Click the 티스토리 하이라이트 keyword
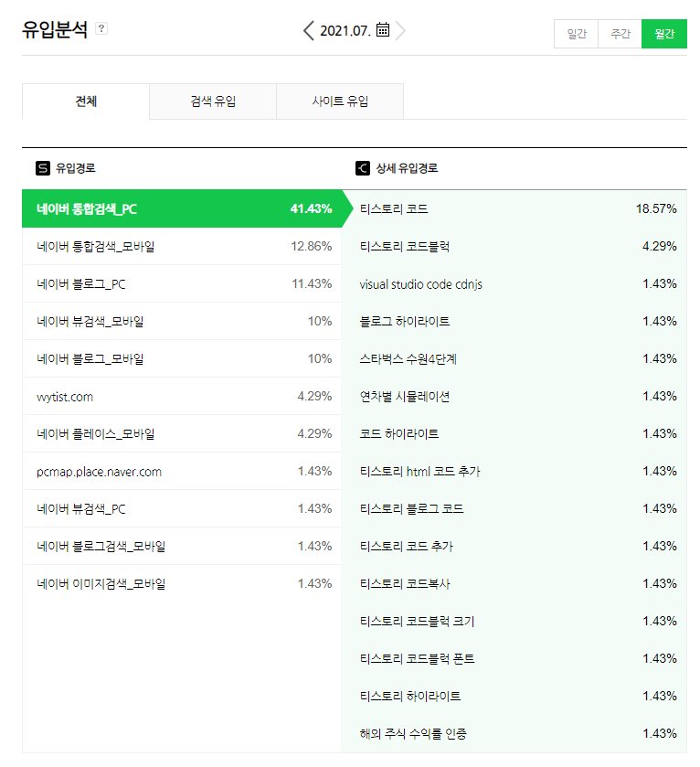700x767 pixels. pos(410,696)
